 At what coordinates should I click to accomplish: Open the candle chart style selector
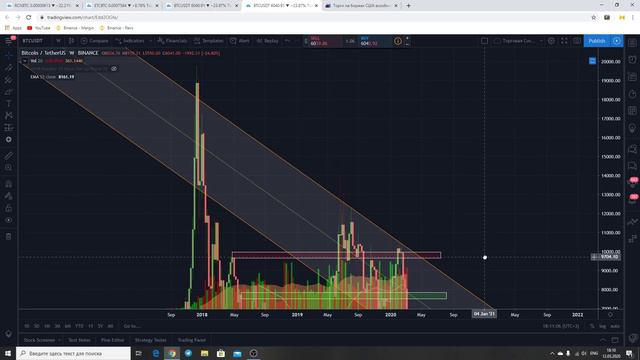[71, 41]
